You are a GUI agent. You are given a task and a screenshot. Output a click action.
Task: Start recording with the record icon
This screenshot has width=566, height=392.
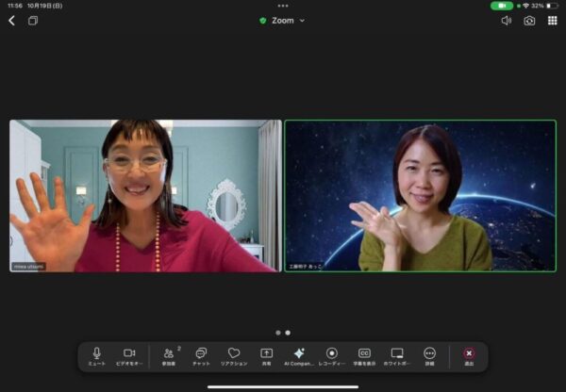coord(331,353)
